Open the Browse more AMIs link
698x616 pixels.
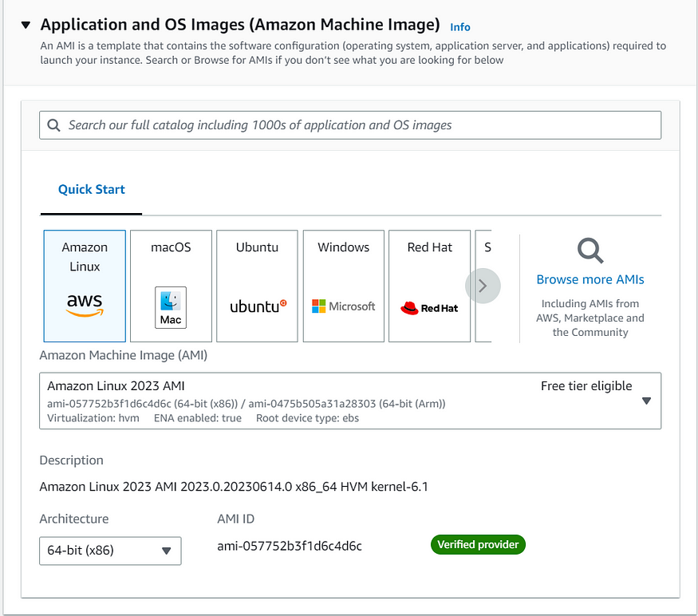tap(590, 279)
